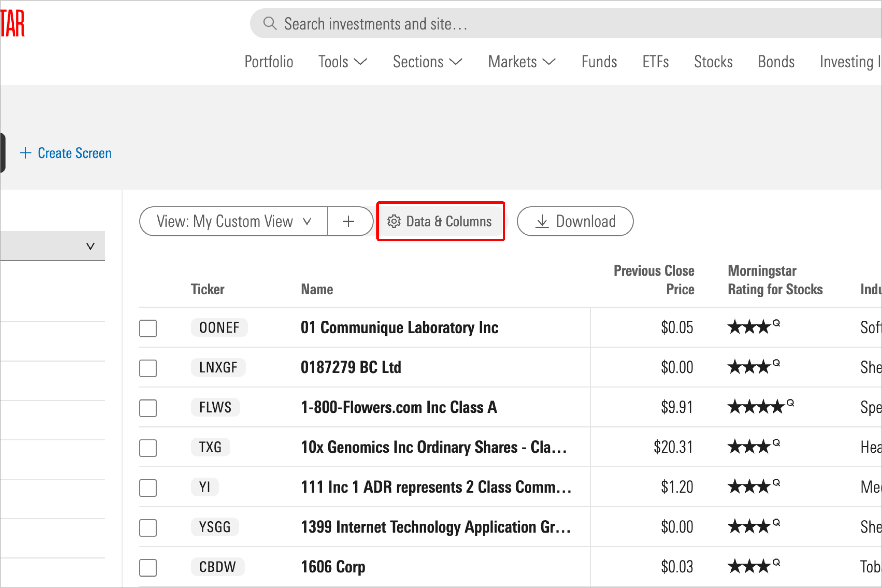Click the star rating for 1606 Corp
The width and height of the screenshot is (882, 588).
pyautogui.click(x=754, y=566)
